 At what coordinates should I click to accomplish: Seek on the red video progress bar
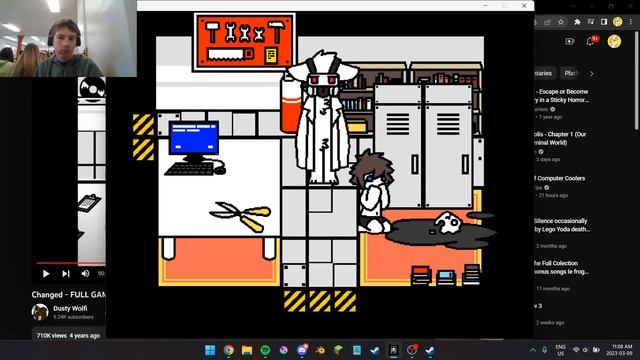[x=71, y=263]
